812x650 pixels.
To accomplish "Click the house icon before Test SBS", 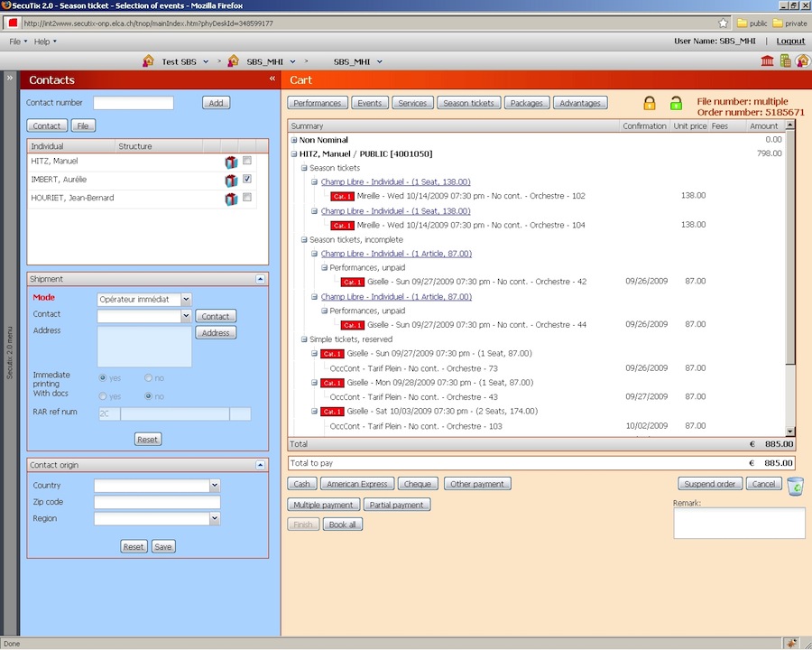I will tap(148, 60).
